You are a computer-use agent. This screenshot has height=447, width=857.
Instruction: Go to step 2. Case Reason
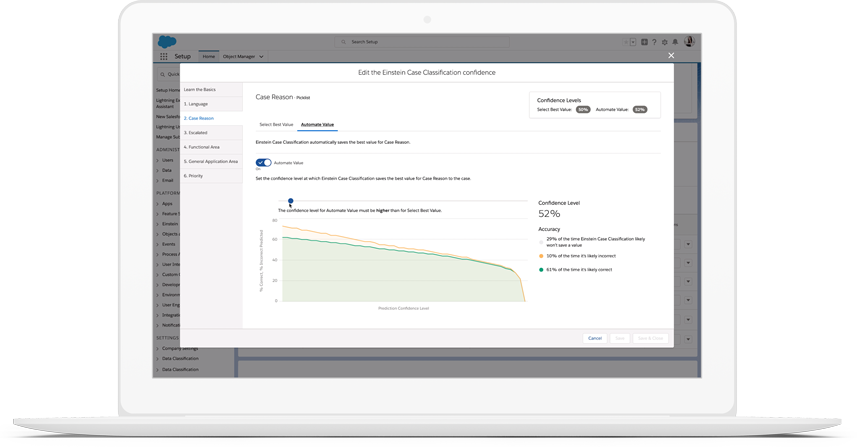(x=212, y=118)
